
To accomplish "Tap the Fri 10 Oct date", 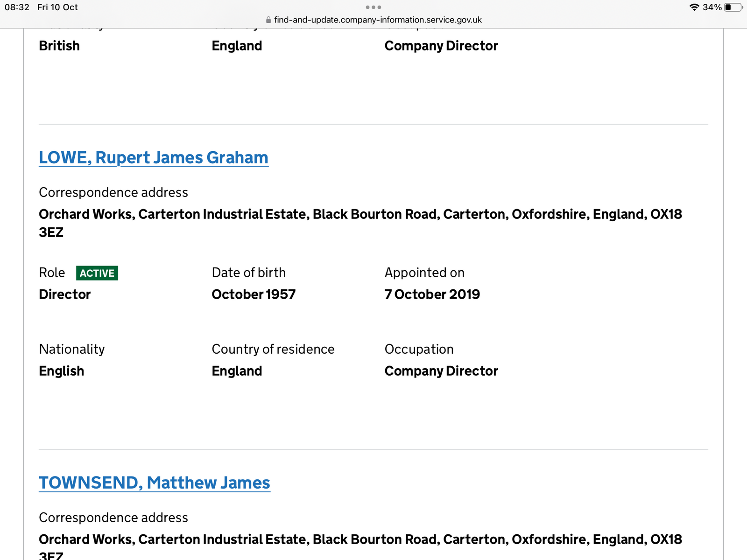I will coord(57,7).
